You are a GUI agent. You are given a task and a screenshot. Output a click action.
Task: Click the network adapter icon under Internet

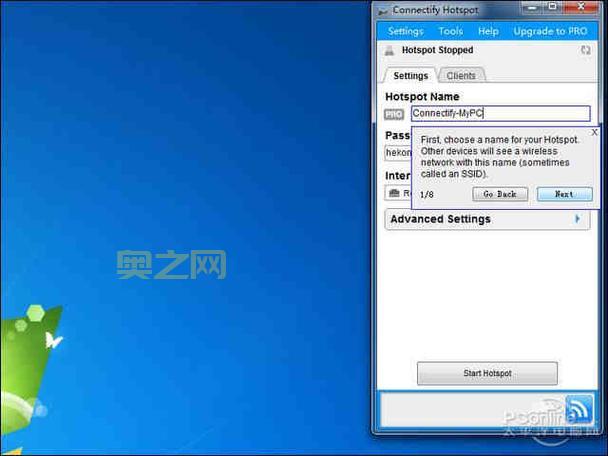(x=394, y=193)
